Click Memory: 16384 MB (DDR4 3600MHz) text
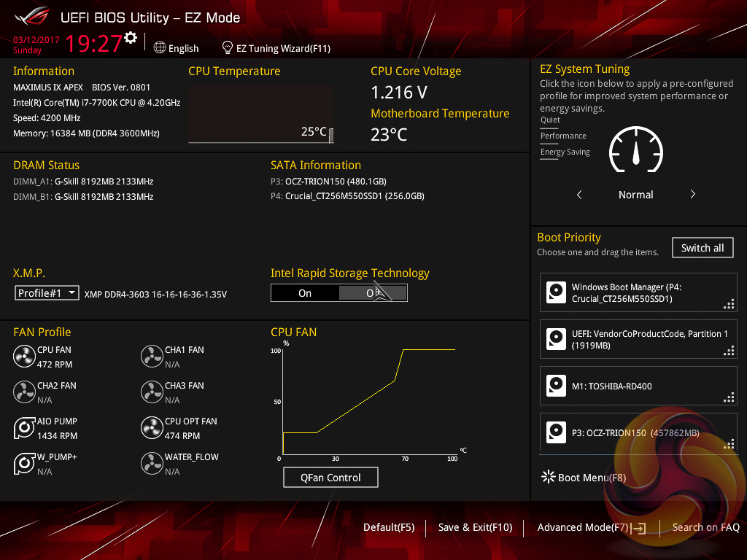Viewport: 747px width, 560px height. coord(86,133)
